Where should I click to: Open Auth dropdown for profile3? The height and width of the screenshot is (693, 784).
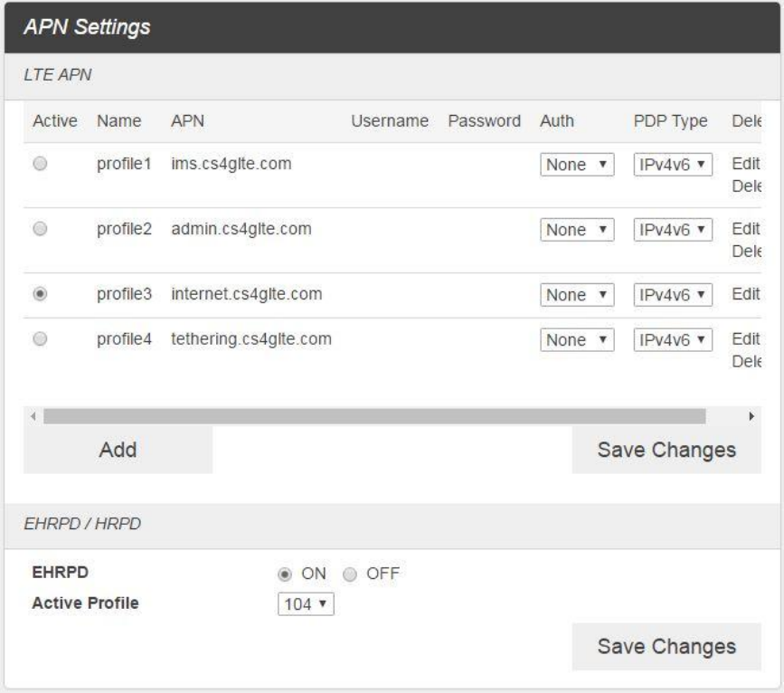click(577, 296)
